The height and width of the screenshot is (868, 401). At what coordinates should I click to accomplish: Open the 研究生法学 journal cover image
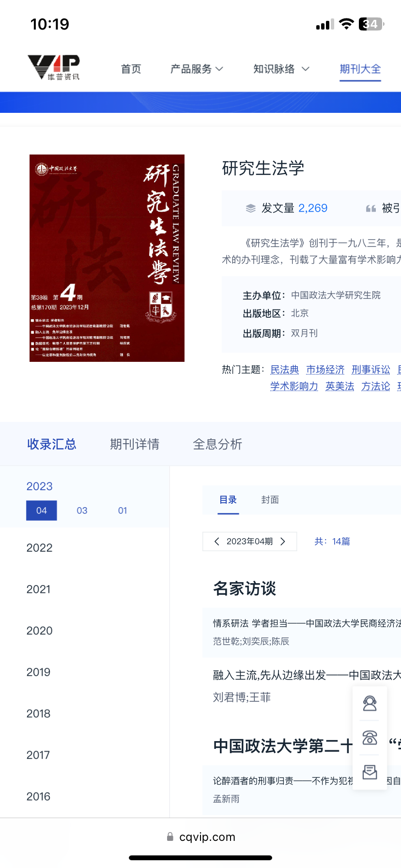coord(107,258)
